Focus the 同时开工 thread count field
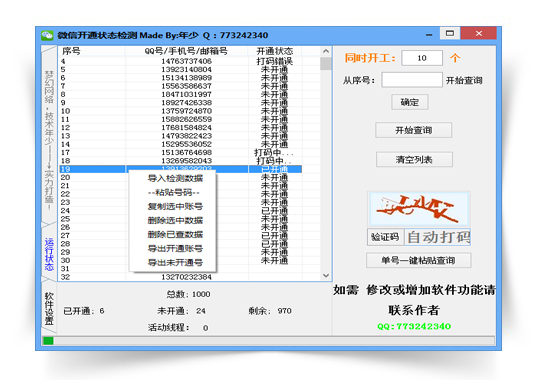 [x=422, y=58]
